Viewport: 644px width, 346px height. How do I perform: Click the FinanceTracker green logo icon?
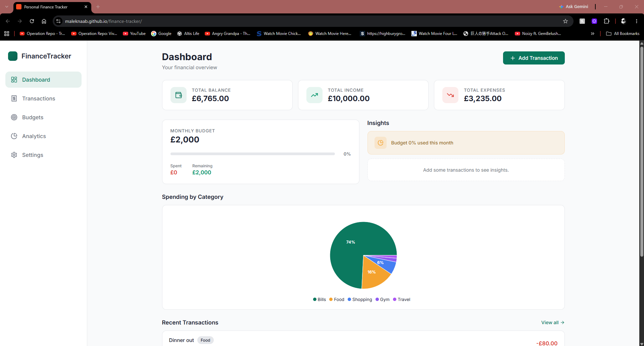click(13, 56)
